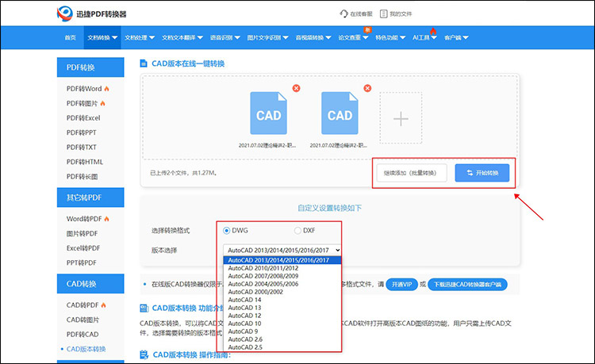Open 语音识别 navigation menu
The image size is (595, 364).
coord(225,37)
